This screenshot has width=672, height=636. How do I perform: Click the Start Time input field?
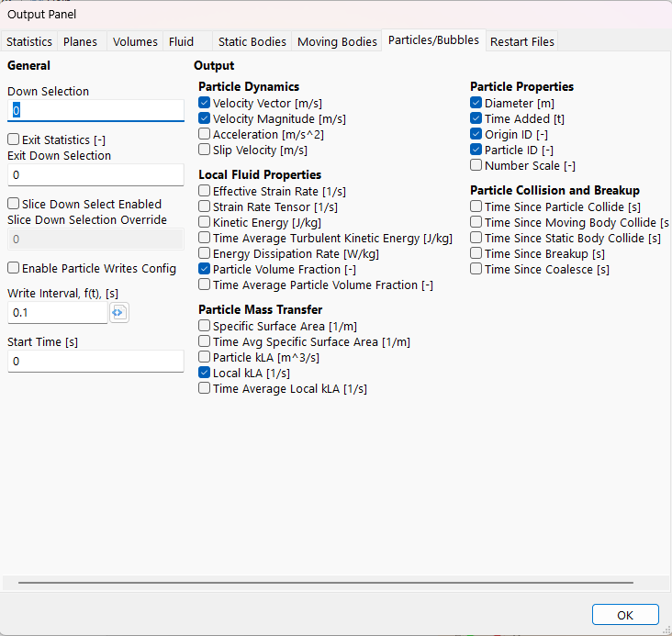(95, 362)
